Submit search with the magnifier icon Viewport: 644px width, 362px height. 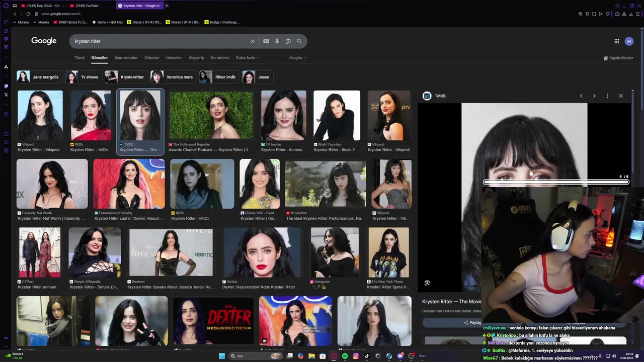(x=299, y=41)
